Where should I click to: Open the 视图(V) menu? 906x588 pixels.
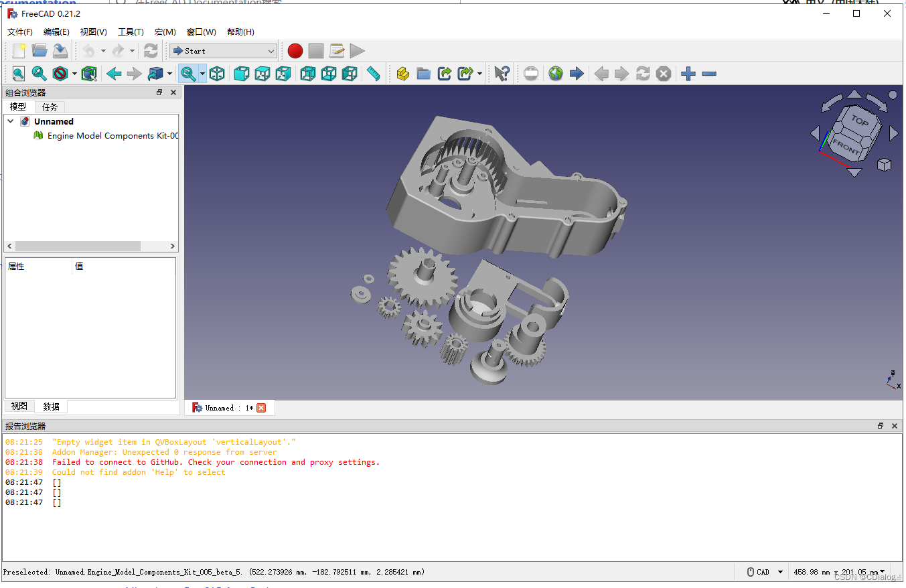click(93, 32)
